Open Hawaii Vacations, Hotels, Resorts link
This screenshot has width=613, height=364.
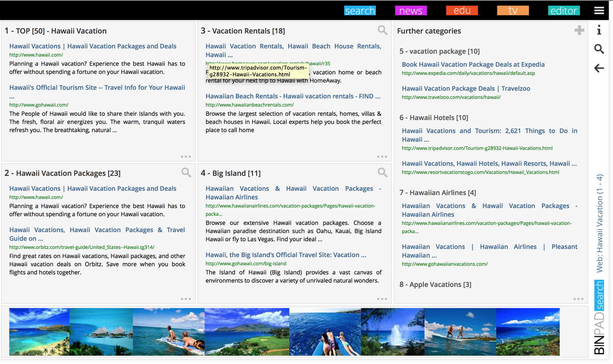pos(489,163)
